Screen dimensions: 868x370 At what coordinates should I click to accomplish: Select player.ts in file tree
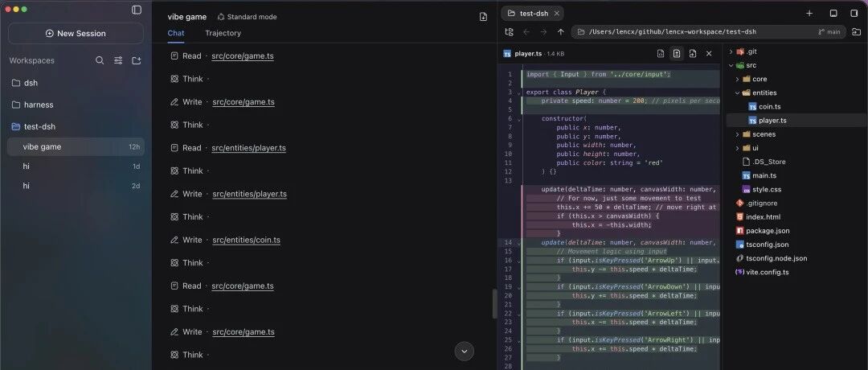point(796,120)
